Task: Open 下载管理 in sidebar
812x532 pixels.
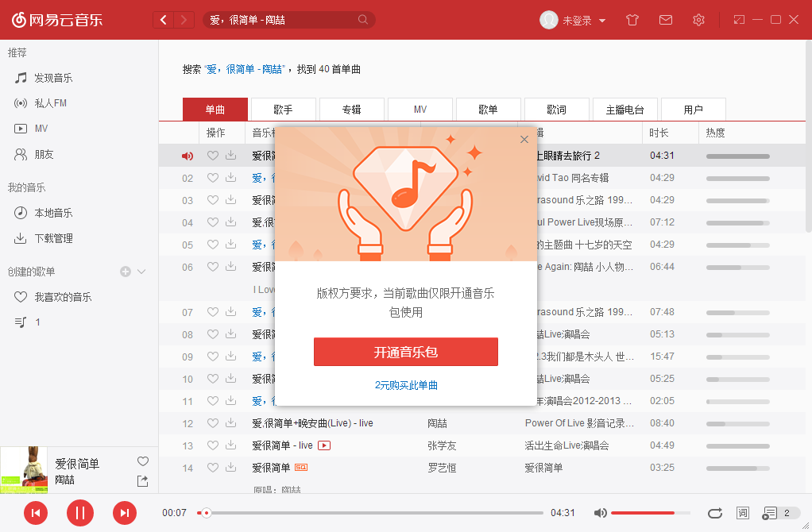Action: click(43, 238)
